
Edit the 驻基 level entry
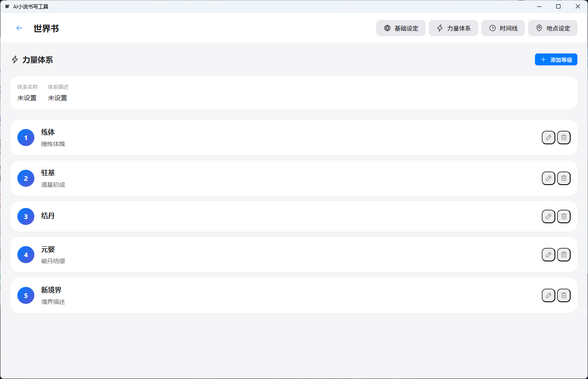tap(548, 178)
